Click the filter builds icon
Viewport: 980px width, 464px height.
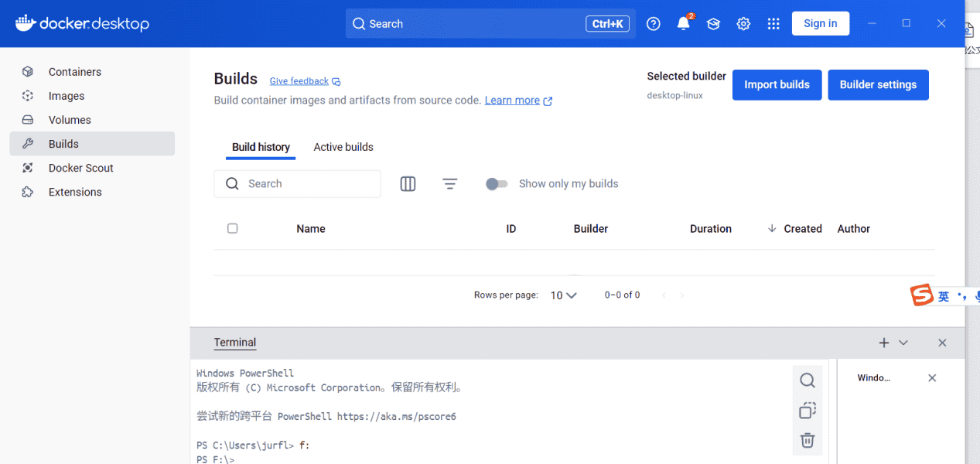pyautogui.click(x=450, y=184)
